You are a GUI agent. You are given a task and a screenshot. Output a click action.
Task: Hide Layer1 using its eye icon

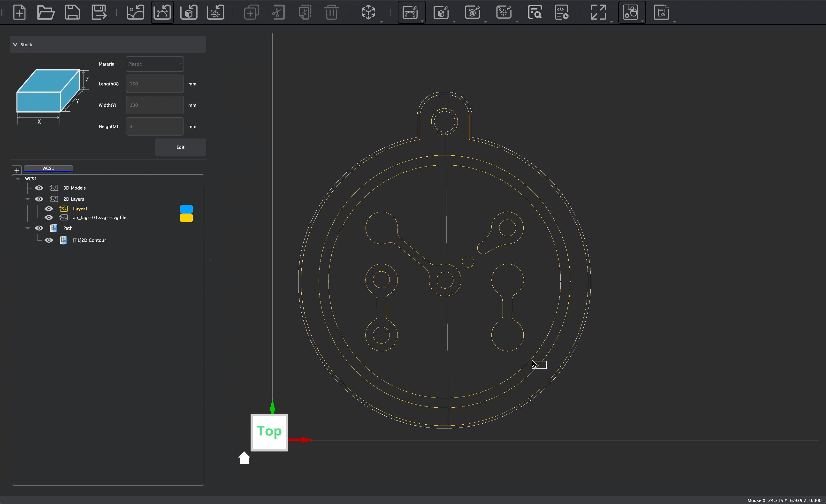(49, 209)
